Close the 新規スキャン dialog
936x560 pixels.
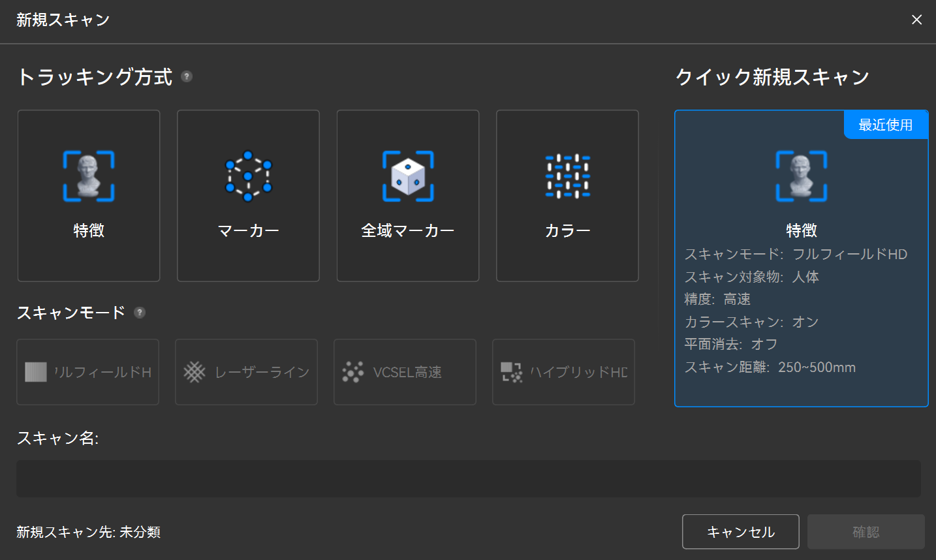[917, 20]
